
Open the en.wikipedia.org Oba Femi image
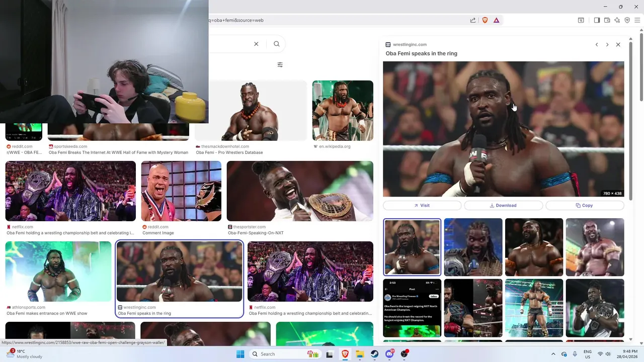coord(343,111)
